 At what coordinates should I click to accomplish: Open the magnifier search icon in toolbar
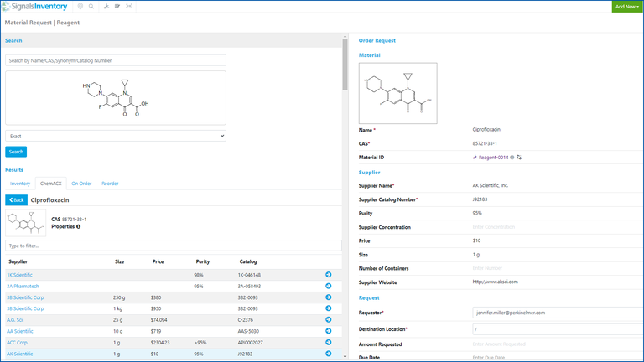coord(91,7)
